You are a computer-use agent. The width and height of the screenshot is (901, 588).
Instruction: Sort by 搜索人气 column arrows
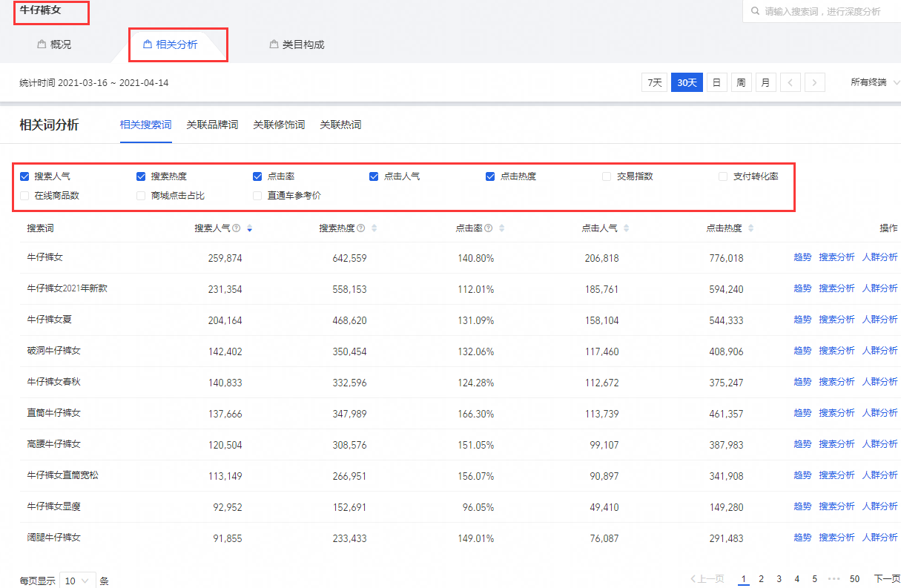[x=249, y=228]
